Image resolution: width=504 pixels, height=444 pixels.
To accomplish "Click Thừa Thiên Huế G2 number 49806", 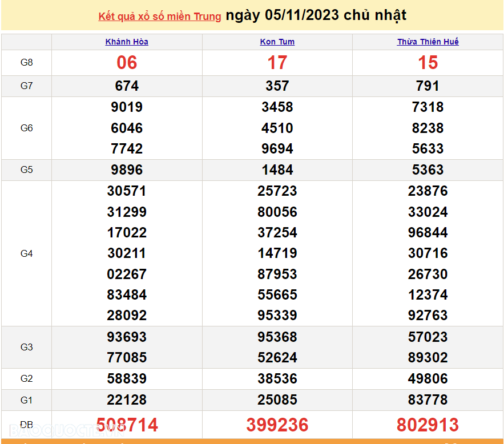I will 428,379.
